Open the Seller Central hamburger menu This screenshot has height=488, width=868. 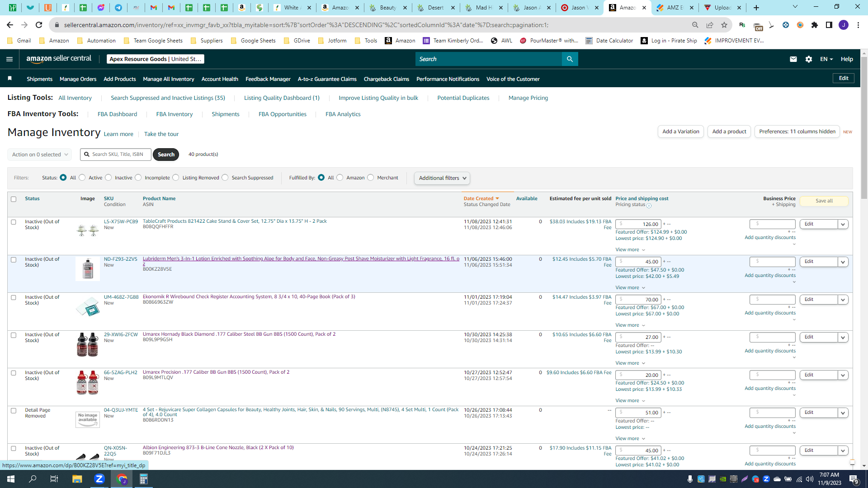pyautogui.click(x=9, y=59)
